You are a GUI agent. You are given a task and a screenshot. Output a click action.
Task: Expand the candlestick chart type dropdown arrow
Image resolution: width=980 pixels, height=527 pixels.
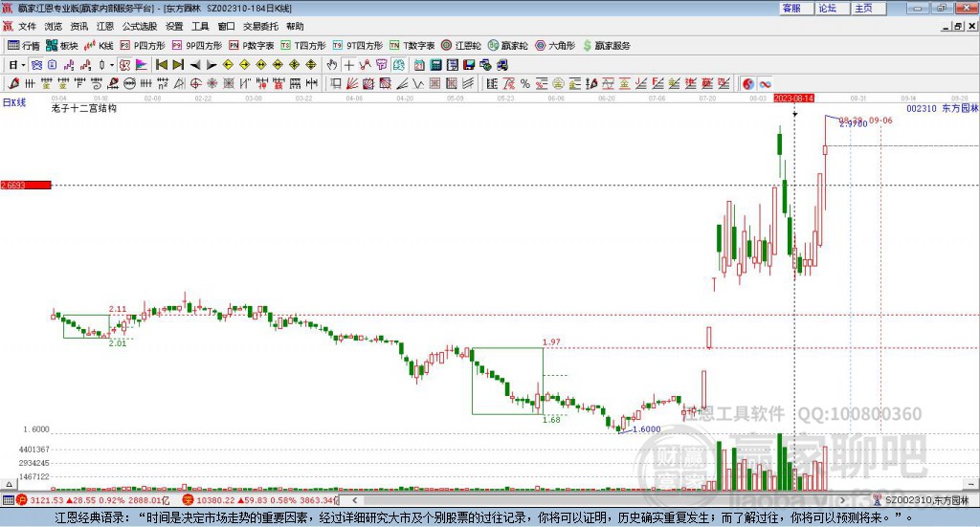coord(112,65)
